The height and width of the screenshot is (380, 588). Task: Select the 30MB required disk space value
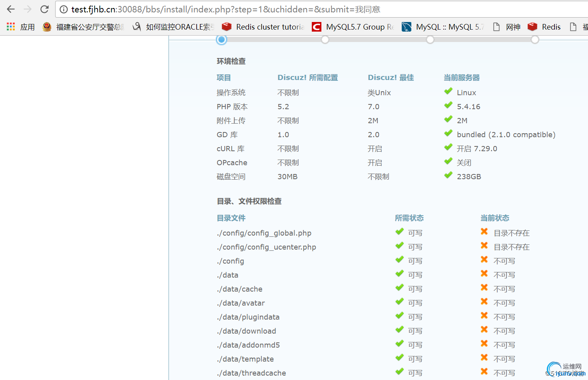point(287,177)
